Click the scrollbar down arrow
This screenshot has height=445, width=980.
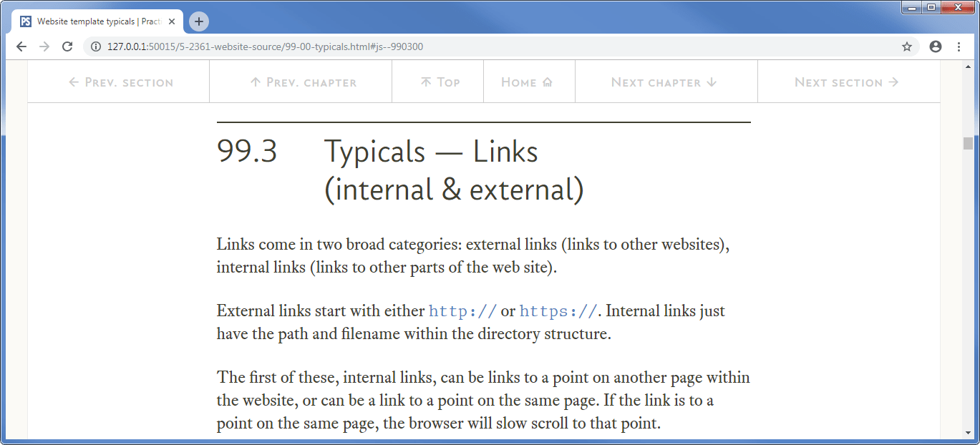[968, 433]
